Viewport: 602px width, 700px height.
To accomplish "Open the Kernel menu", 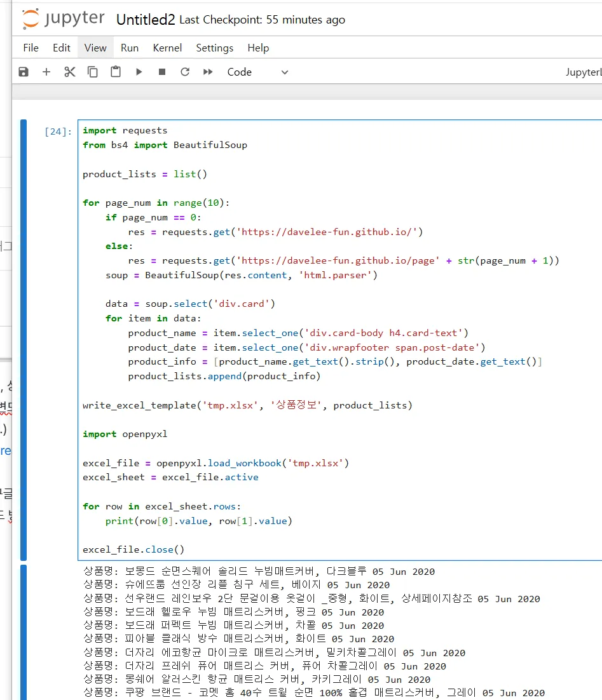I will coord(167,48).
